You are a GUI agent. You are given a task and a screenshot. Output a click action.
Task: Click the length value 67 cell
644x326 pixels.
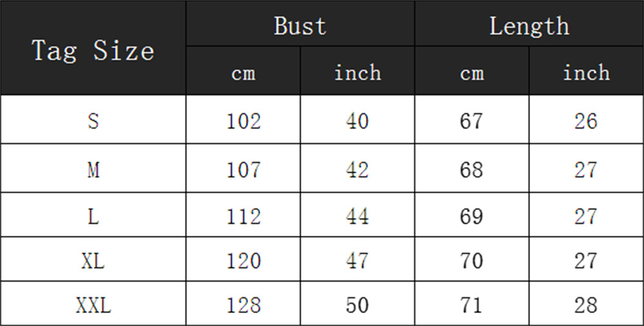click(x=472, y=120)
